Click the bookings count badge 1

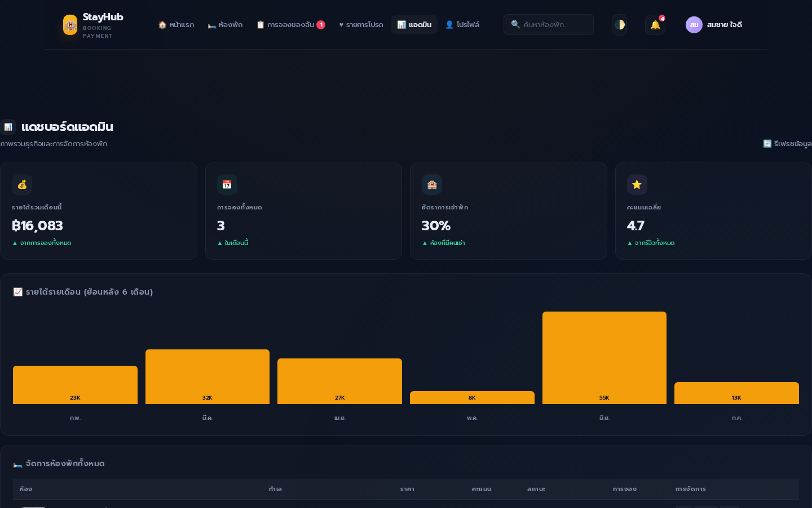321,25
